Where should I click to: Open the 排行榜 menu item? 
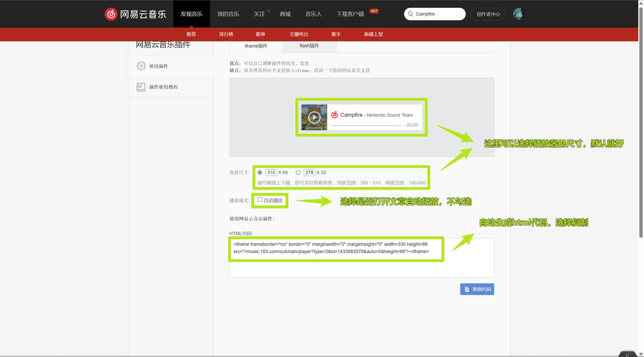[x=226, y=34]
